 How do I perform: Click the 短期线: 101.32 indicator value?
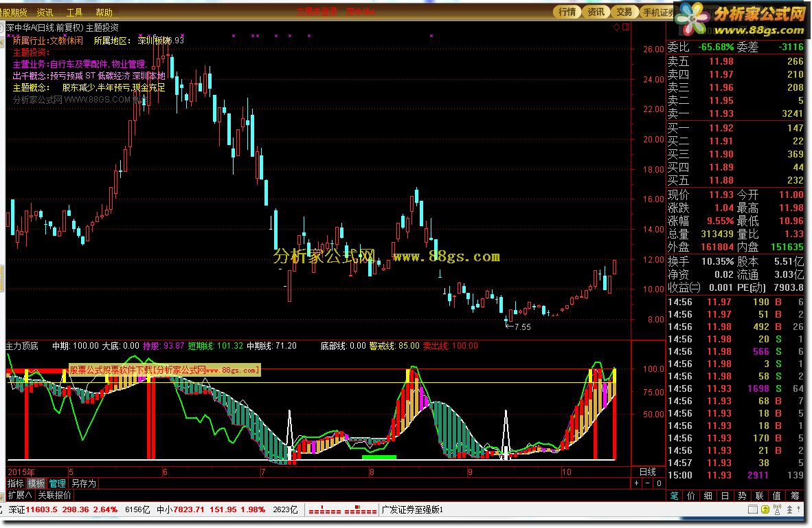point(215,346)
